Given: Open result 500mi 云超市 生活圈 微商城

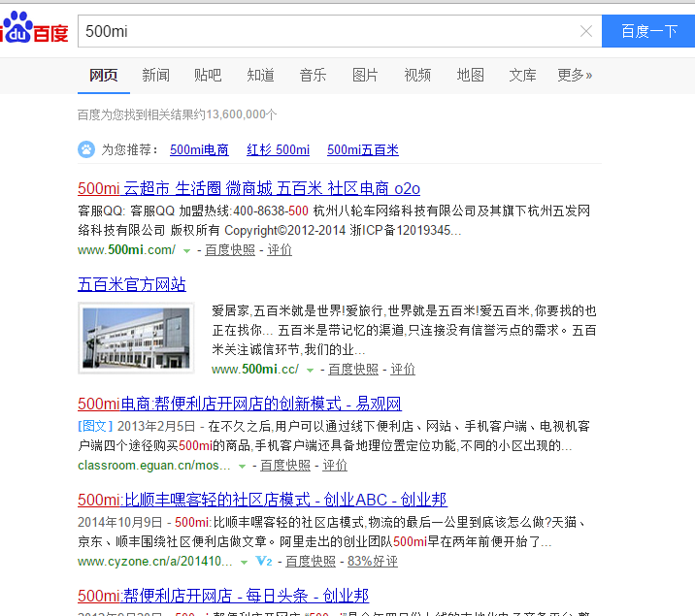Looking at the screenshot, I should (248, 188).
